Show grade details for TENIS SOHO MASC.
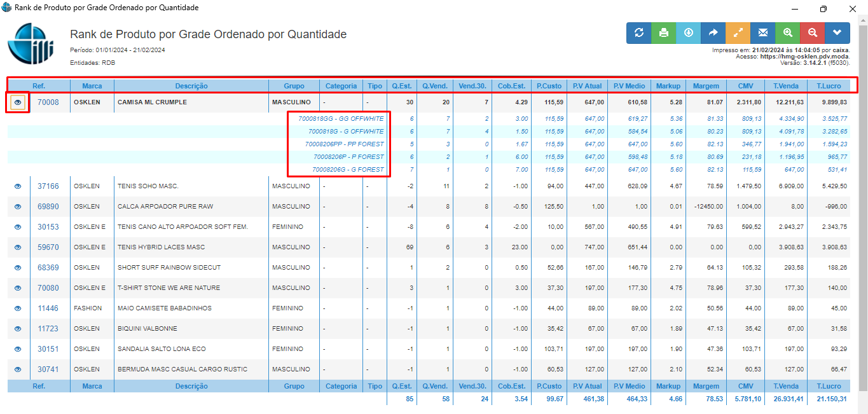The height and width of the screenshot is (414, 868). pos(18,186)
